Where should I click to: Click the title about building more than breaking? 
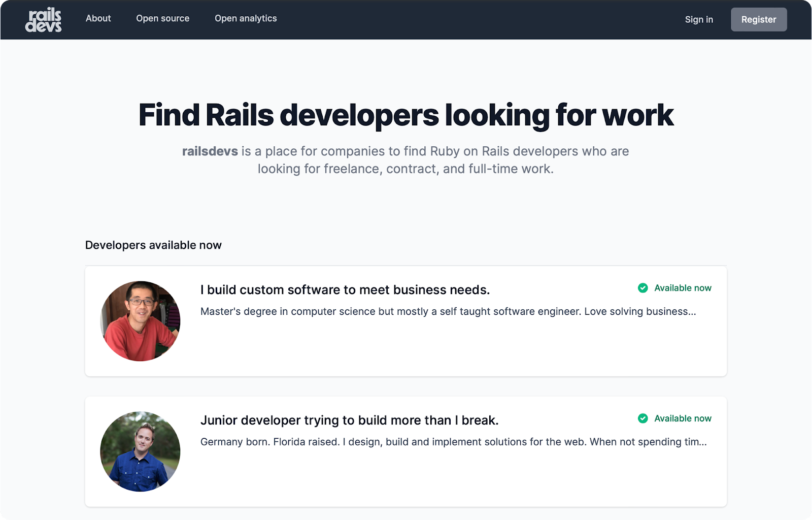pos(350,420)
